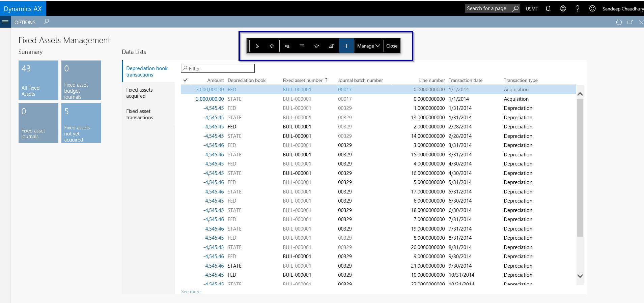Click line number 1.0000000000 cell

[x=429, y=108]
